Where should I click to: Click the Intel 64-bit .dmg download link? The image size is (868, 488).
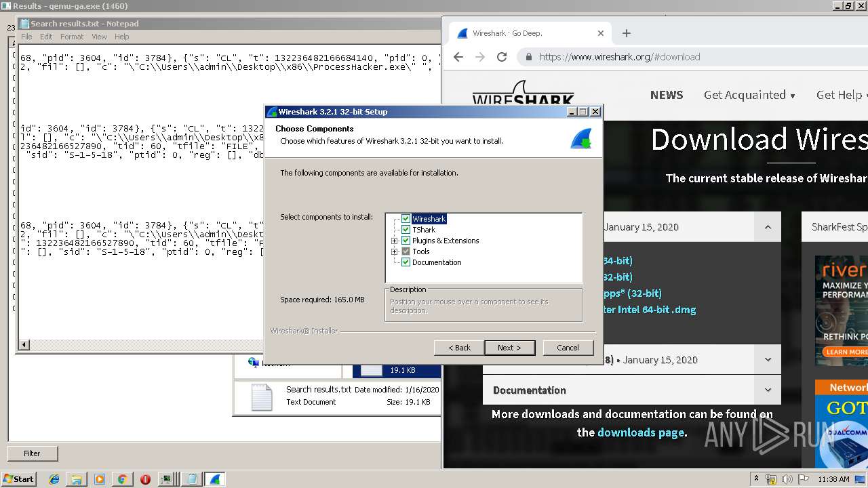pyautogui.click(x=649, y=310)
